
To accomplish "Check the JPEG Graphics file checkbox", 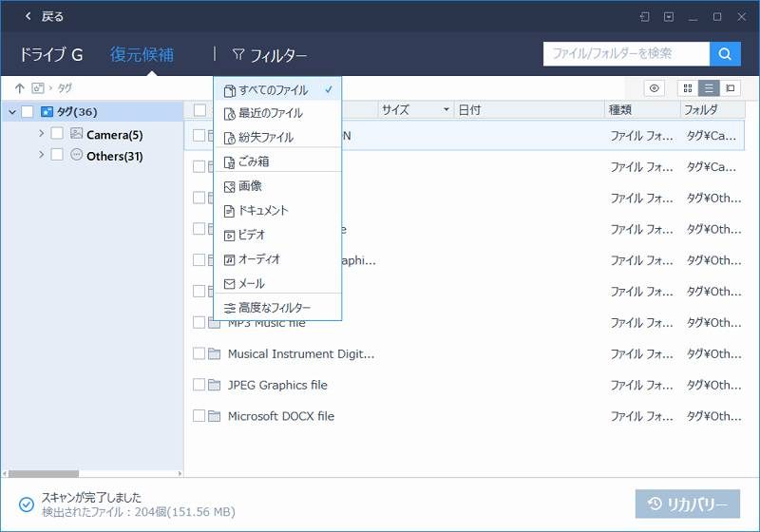I will [199, 385].
